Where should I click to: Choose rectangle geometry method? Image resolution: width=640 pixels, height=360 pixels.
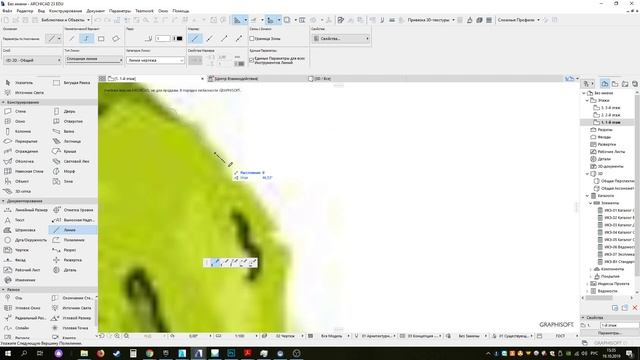[101, 39]
